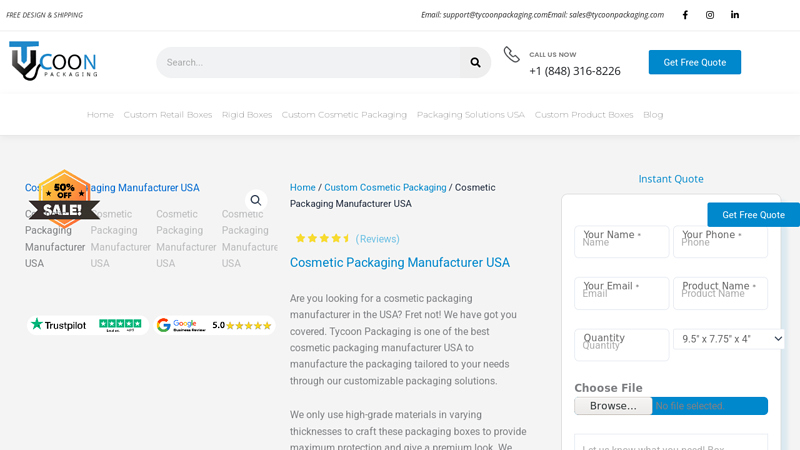Click the phone call icon
Viewport: 800px width, 450px height.
click(511, 55)
